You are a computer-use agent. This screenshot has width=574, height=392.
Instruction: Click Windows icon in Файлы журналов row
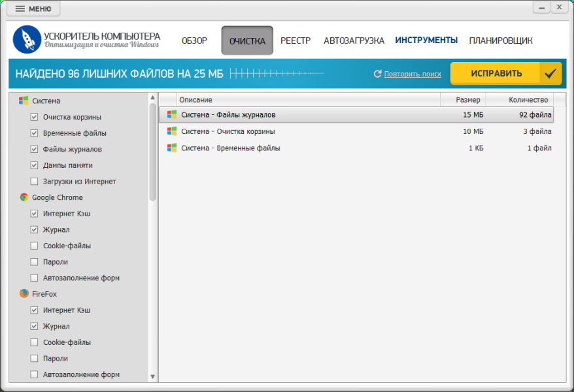pyautogui.click(x=172, y=114)
